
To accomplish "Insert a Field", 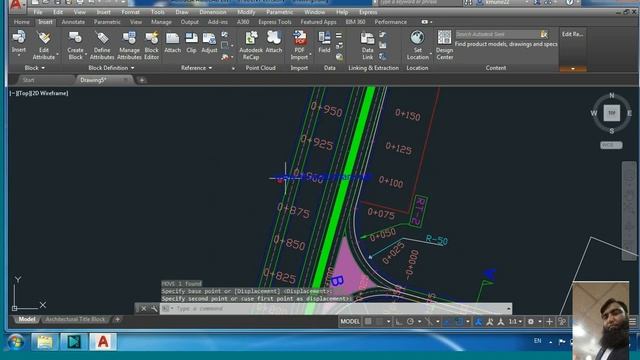I will click(324, 42).
